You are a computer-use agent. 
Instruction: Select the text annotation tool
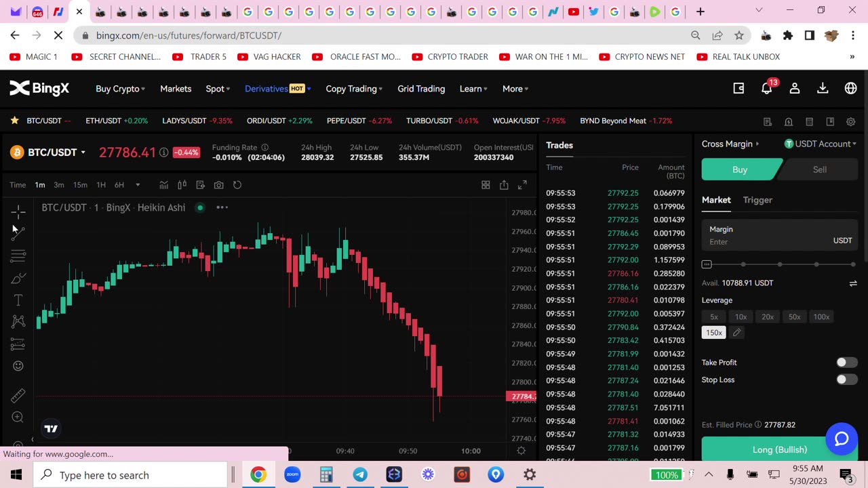[x=18, y=300]
